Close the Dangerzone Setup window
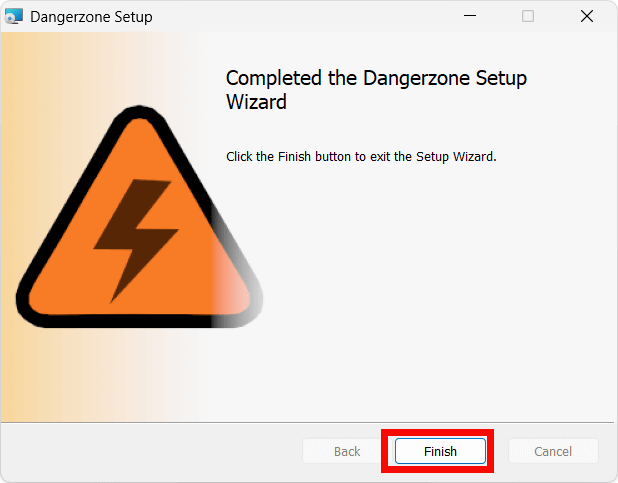 [x=587, y=16]
